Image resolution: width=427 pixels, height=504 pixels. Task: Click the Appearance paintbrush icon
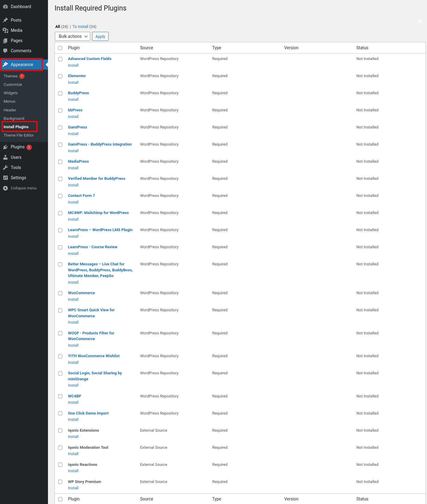tap(5, 65)
